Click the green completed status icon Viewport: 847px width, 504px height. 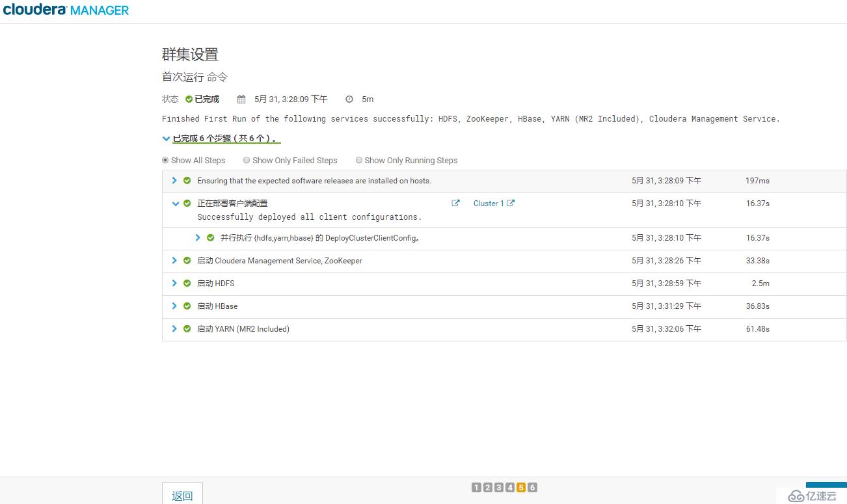tap(189, 99)
